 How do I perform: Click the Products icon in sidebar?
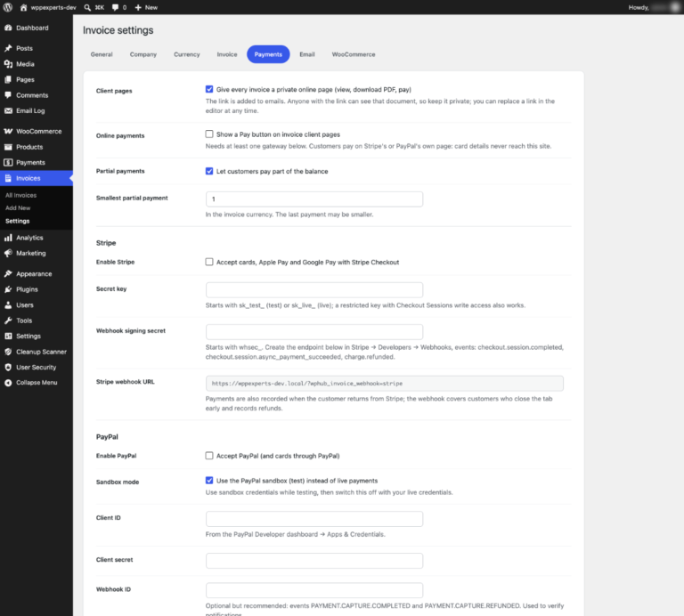(x=8, y=147)
